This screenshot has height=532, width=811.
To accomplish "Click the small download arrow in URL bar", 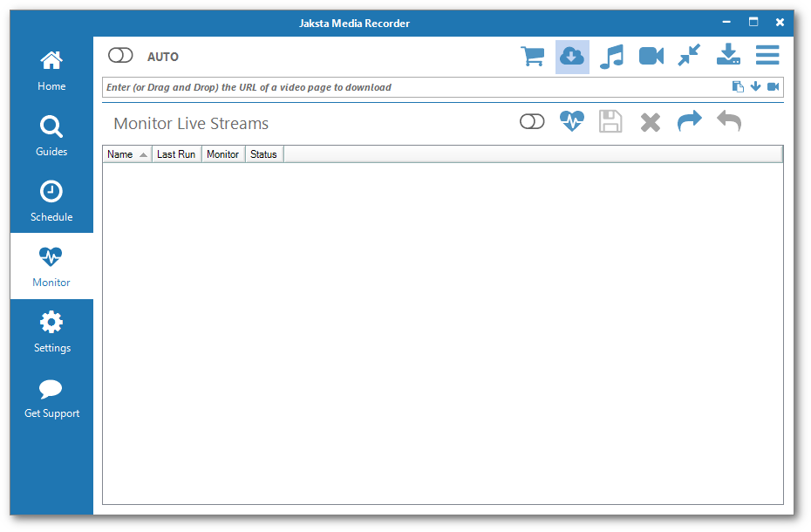I will (756, 86).
